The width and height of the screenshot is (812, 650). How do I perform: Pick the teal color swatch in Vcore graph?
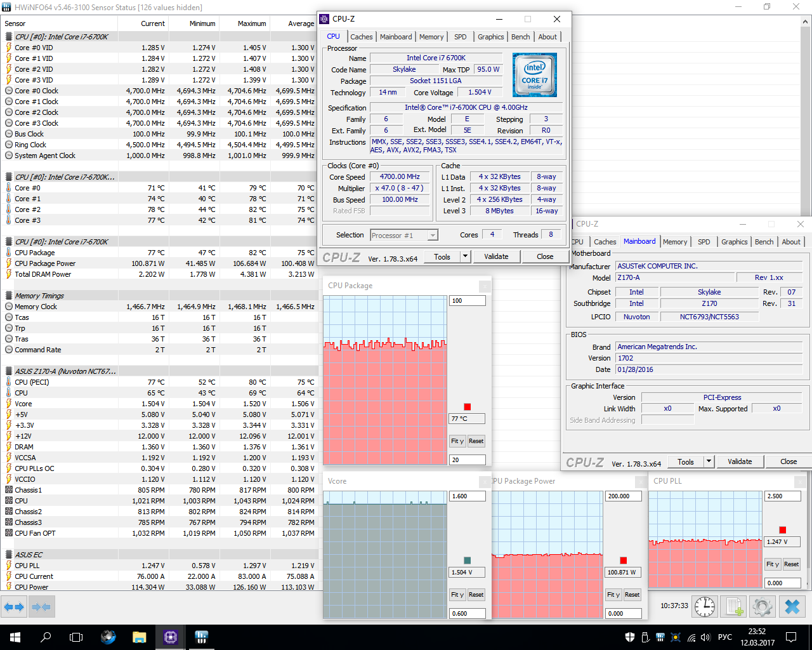468,560
